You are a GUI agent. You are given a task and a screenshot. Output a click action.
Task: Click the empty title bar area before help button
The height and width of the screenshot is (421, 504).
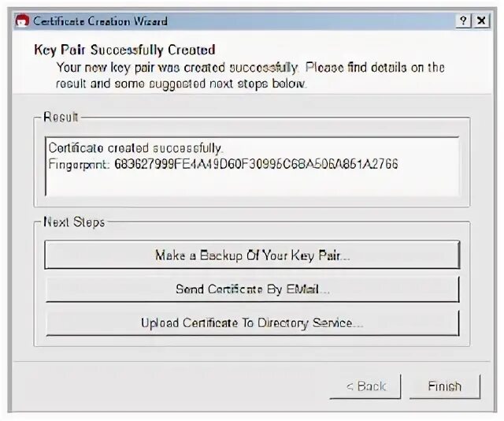pos(311,21)
